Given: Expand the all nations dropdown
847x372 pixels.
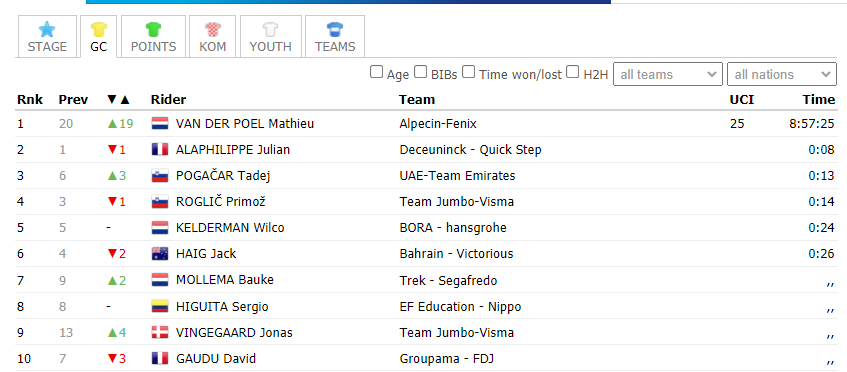Looking at the screenshot, I should click(x=782, y=75).
